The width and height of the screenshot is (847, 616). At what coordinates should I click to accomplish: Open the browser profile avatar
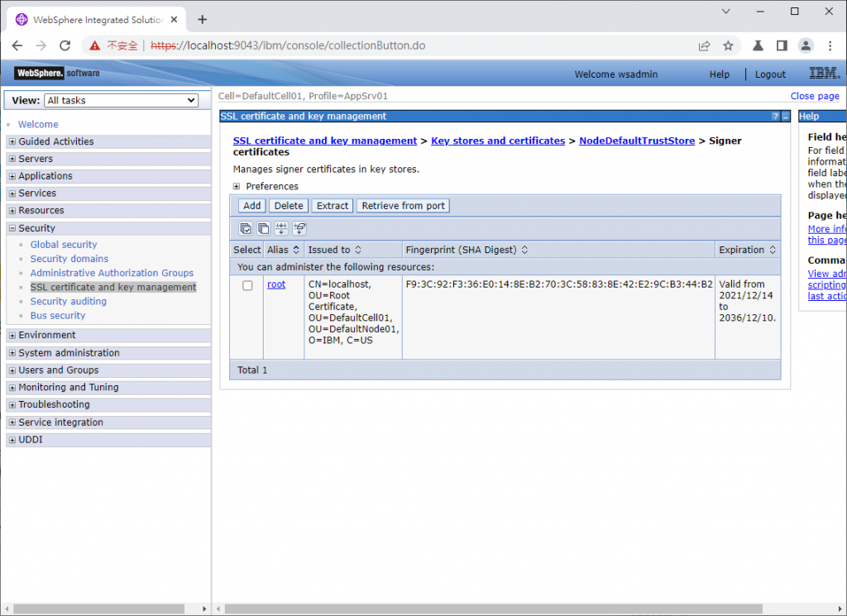pos(806,45)
